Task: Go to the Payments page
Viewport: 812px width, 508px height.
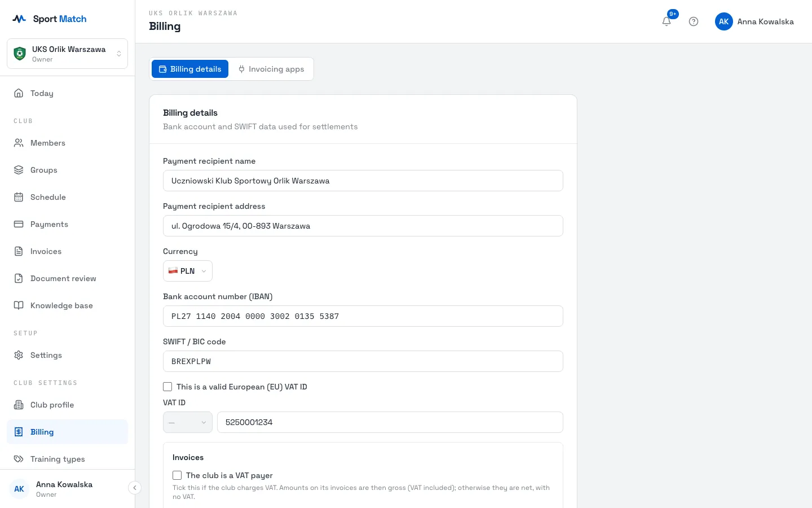Action: [x=67, y=224]
